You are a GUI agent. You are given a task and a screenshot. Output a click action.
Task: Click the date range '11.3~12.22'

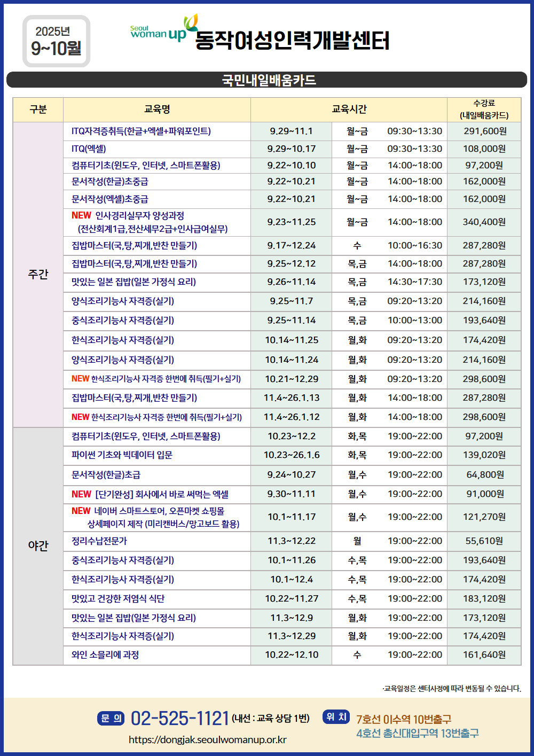[292, 541]
